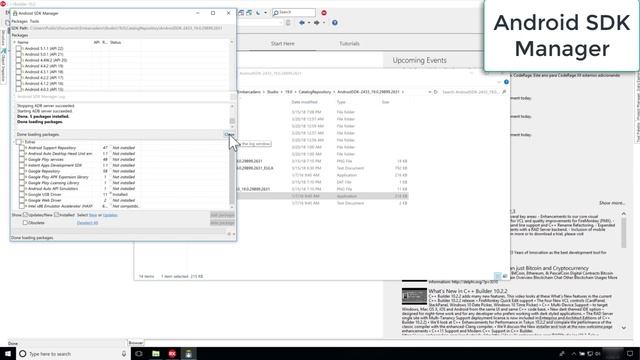Screen dimensions: 640x360
Task: Click the IDE search input field
Action: pos(294,13)
